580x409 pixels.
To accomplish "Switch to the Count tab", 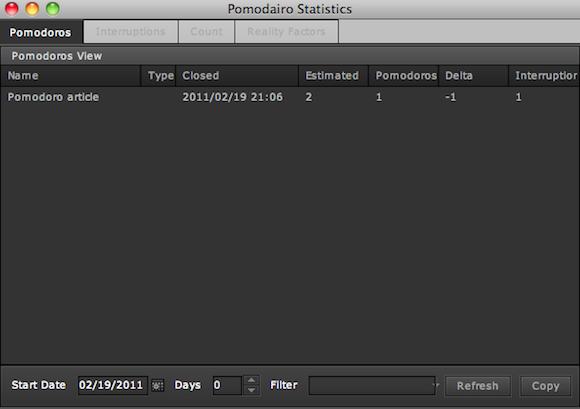I will pos(206,31).
